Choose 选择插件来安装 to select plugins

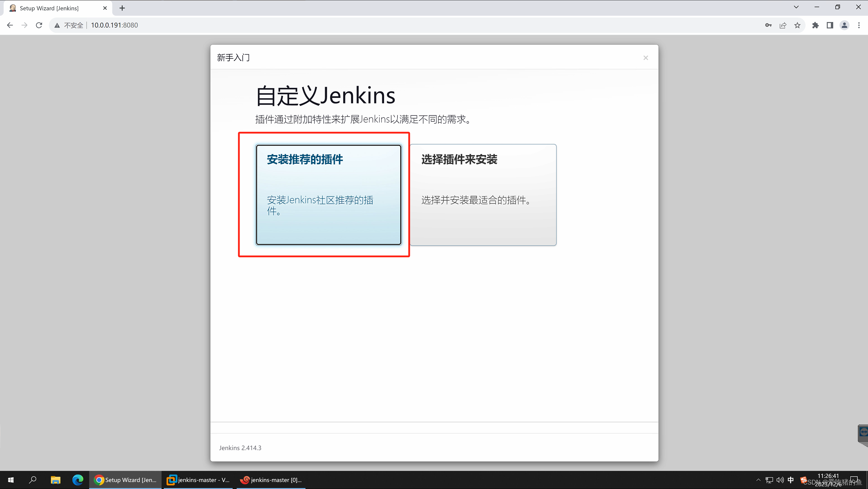[483, 195]
